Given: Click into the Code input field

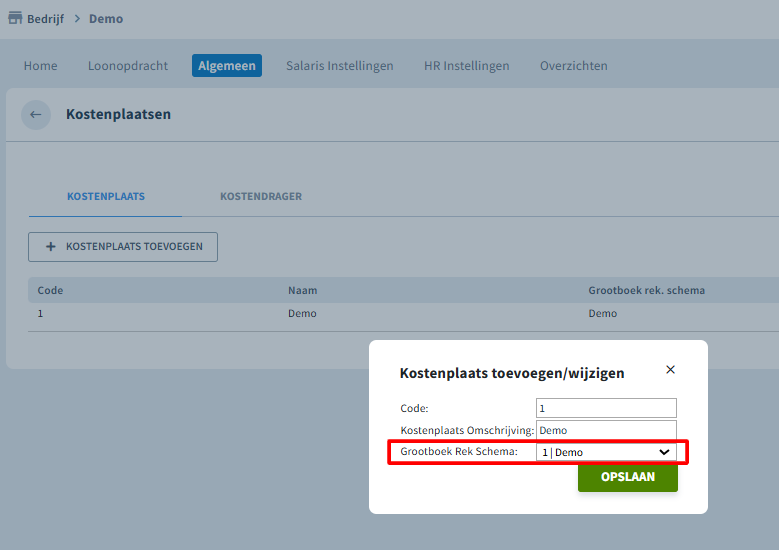Looking at the screenshot, I should (x=606, y=408).
